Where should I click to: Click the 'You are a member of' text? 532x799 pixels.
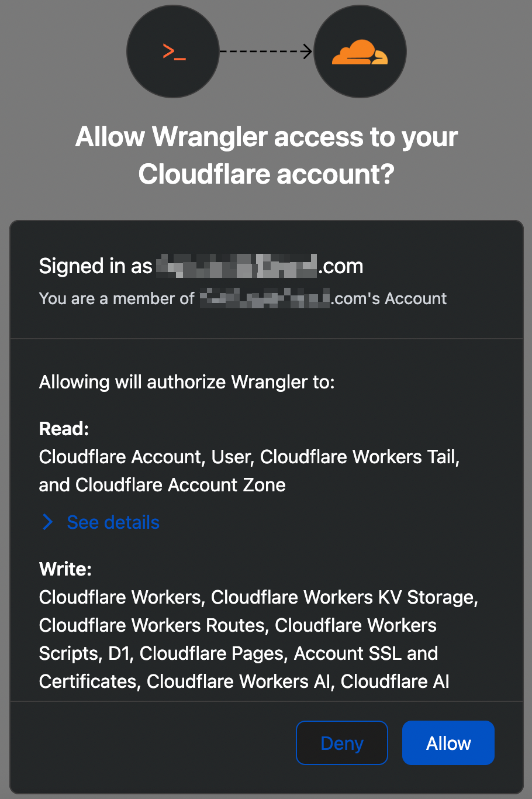(116, 299)
